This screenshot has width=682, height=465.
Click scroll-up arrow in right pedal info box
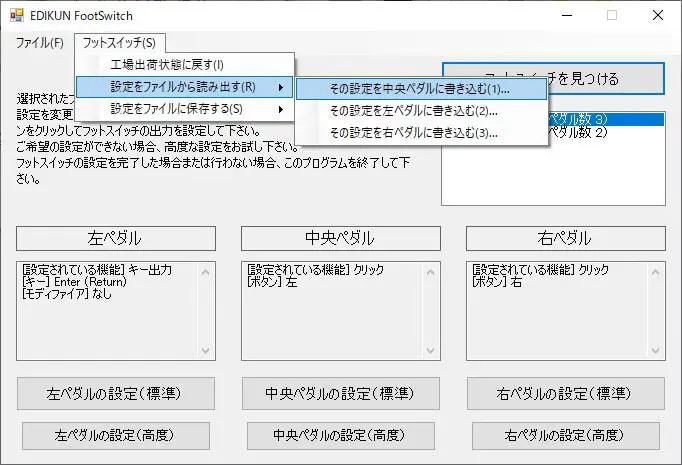tap(655, 272)
